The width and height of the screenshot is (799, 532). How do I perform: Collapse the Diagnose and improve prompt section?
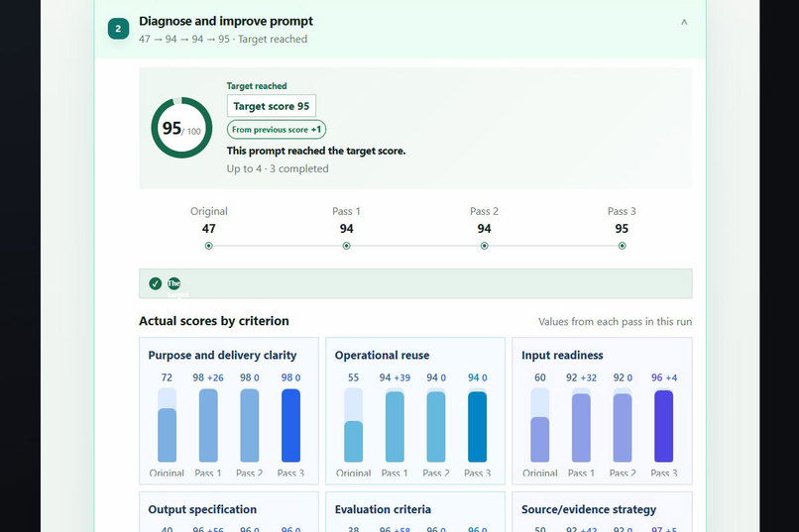[x=684, y=23]
